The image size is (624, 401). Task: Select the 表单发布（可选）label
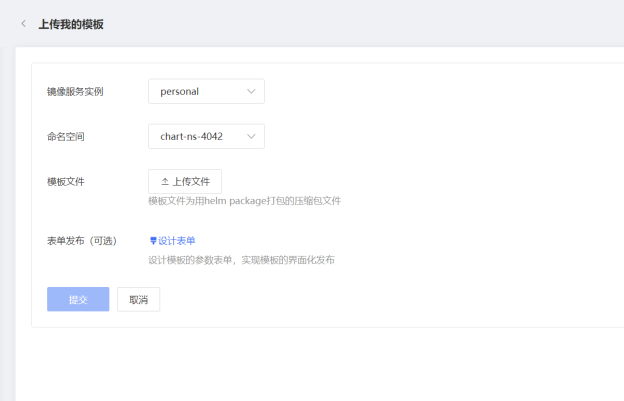tap(82, 241)
